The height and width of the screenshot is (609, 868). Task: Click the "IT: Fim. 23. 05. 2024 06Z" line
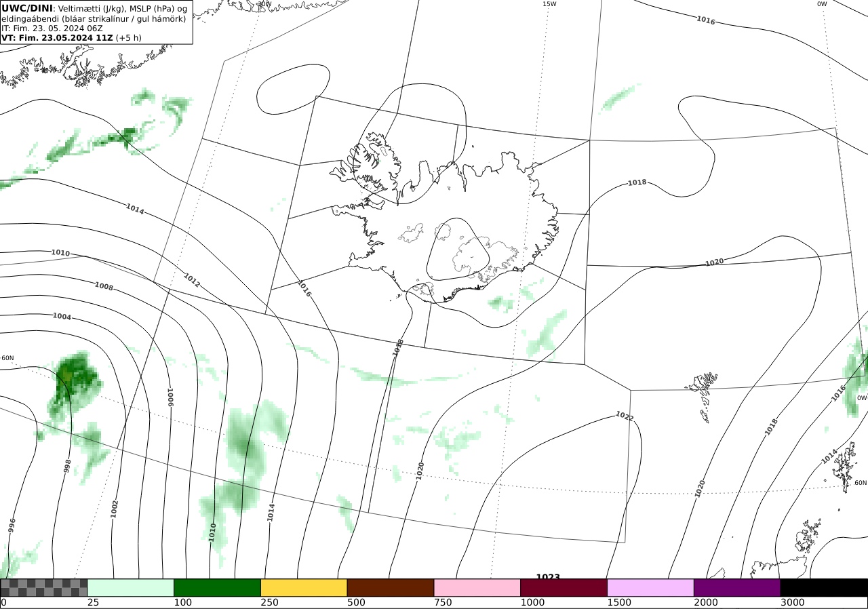(x=52, y=28)
